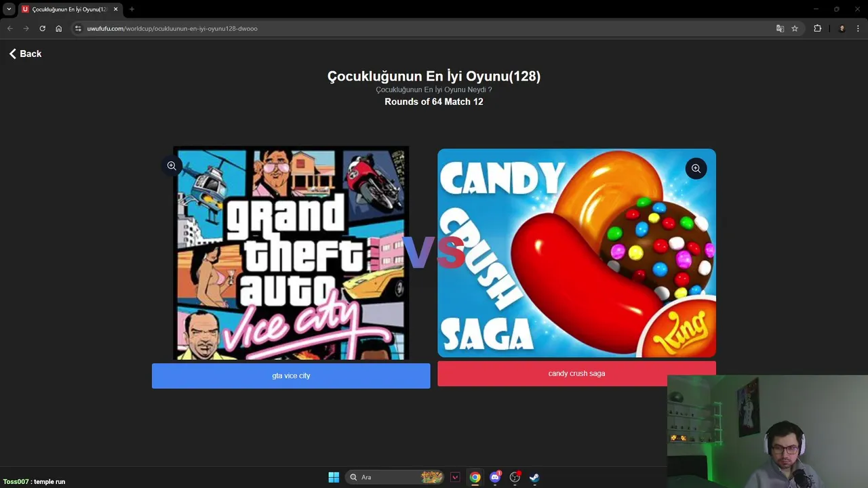The height and width of the screenshot is (488, 868).
Task: Navigate back with browser back arrow
Action: click(x=9, y=28)
